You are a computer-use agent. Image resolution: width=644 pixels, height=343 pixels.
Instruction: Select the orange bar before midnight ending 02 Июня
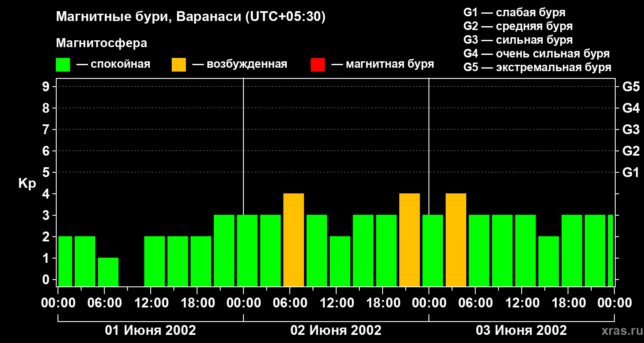(410, 240)
